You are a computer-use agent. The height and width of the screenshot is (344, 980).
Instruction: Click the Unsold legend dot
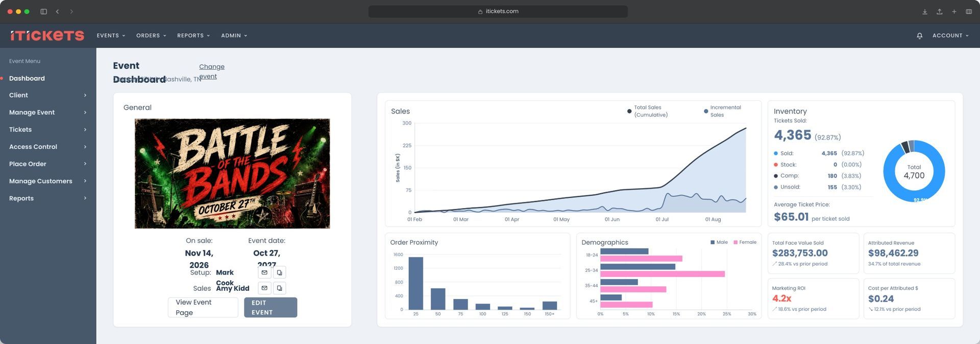tap(776, 187)
